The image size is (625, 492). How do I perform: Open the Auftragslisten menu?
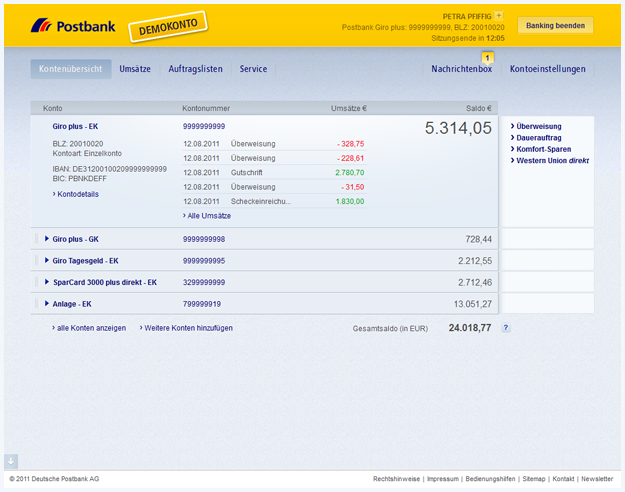click(x=195, y=69)
